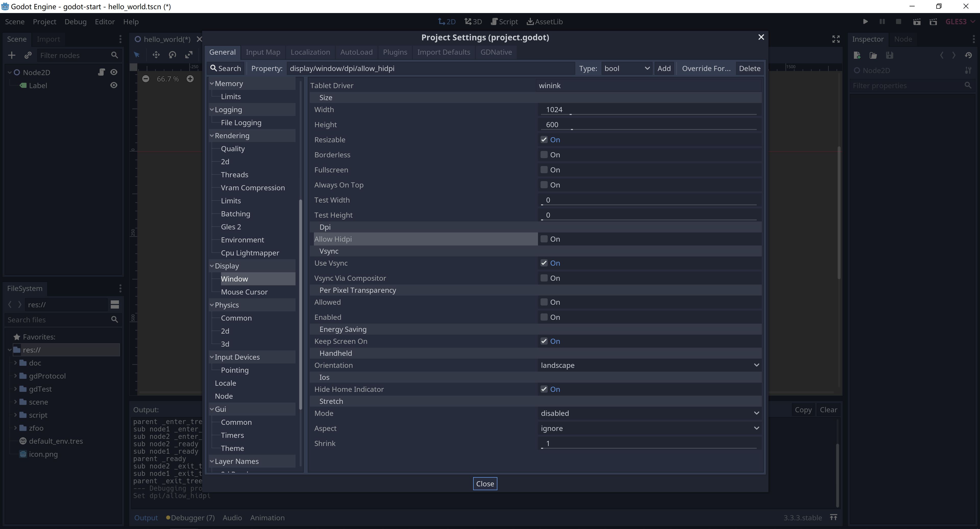Open the Debug menu

pyautogui.click(x=75, y=22)
